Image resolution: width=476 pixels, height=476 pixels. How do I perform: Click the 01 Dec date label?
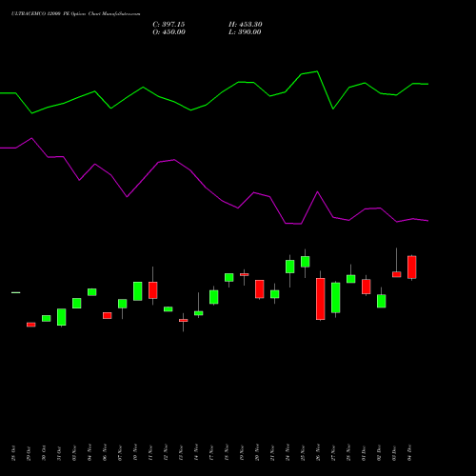coord(364,453)
